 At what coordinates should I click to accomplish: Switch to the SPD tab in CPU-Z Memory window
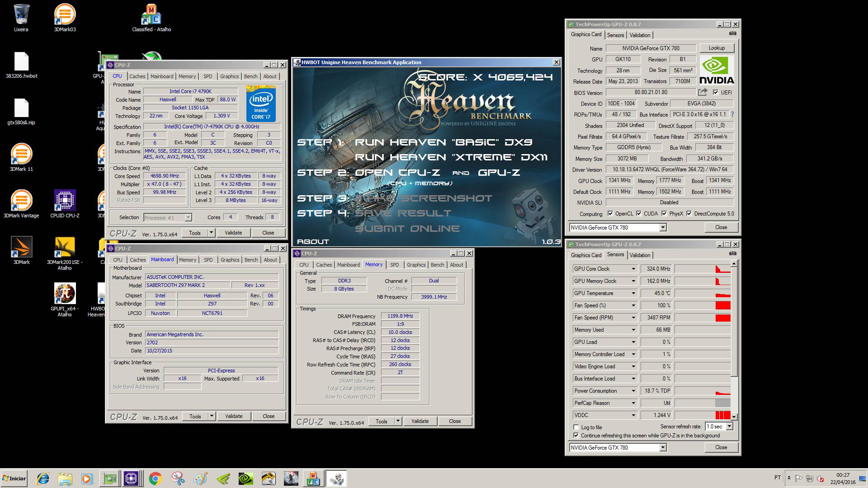[395, 265]
